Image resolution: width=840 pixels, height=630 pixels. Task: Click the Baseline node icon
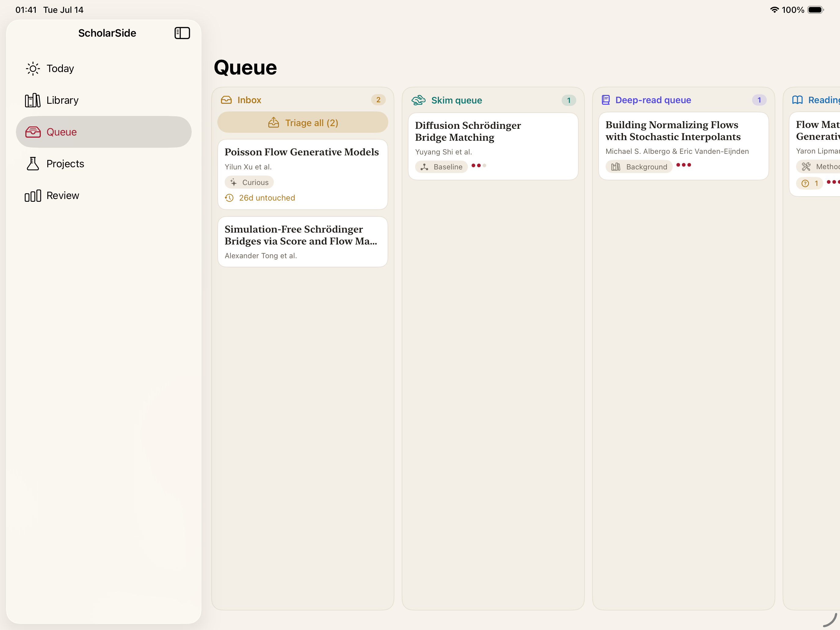coord(425,167)
